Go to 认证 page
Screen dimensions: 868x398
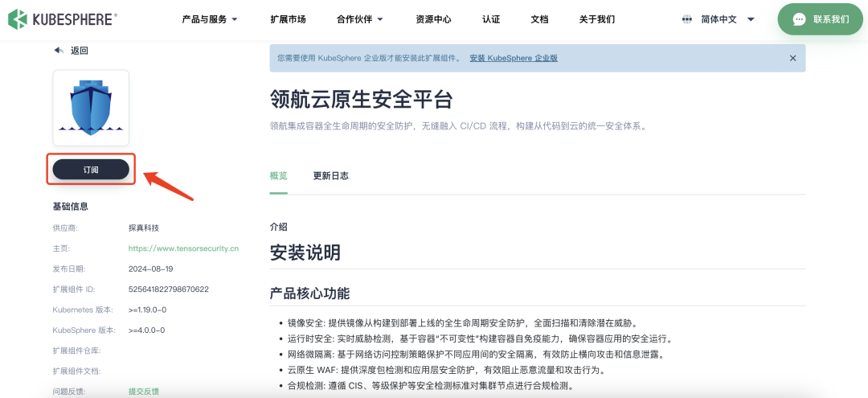(491, 19)
